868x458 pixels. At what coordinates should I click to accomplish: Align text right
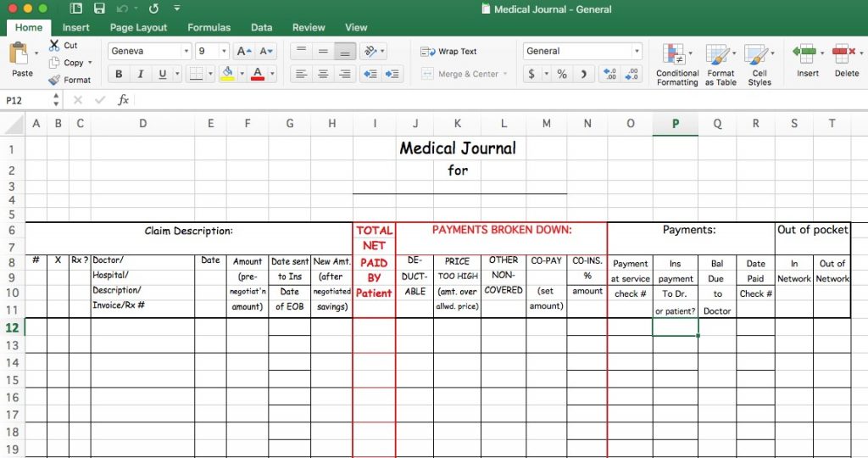[344, 74]
